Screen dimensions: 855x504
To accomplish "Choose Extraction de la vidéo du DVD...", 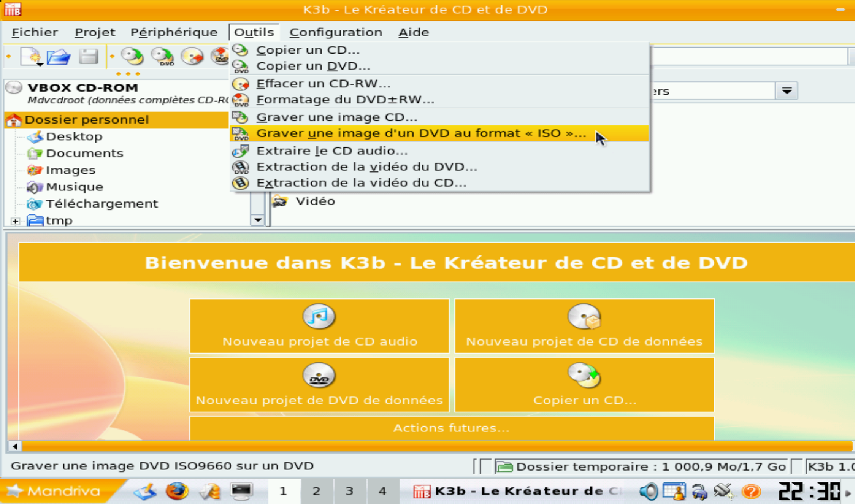I will 439,166.
